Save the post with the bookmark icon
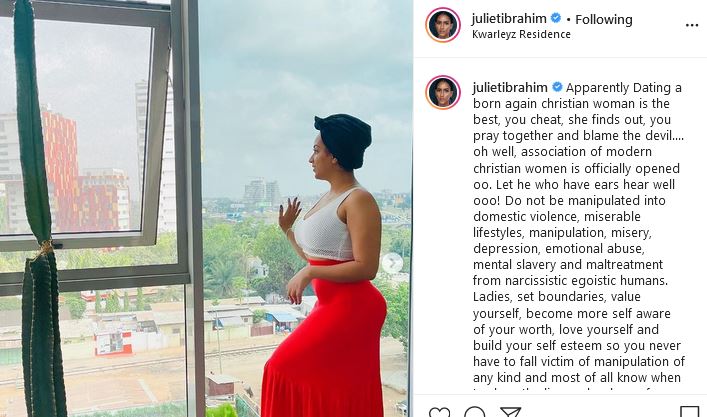707x417 pixels. tap(689, 412)
